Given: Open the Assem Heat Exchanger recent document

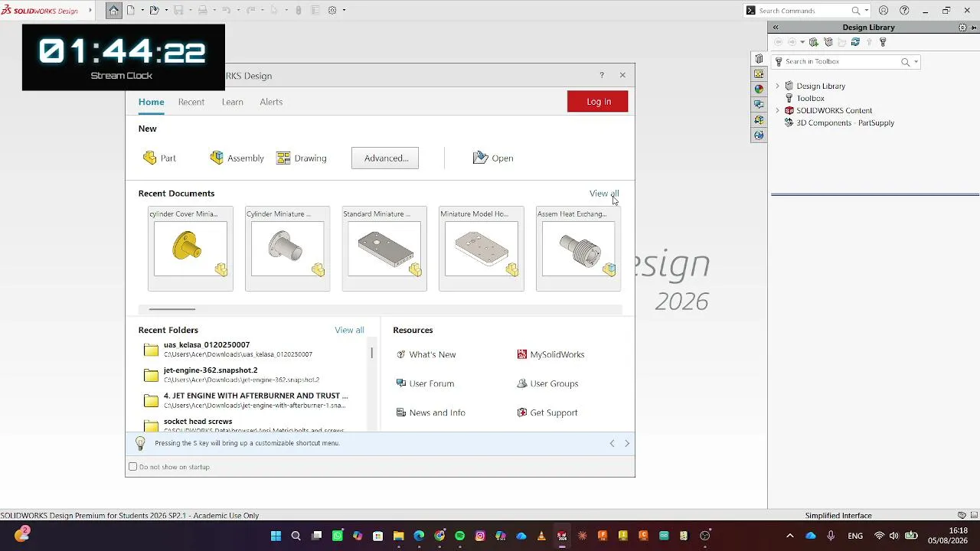Looking at the screenshot, I should click(x=578, y=249).
